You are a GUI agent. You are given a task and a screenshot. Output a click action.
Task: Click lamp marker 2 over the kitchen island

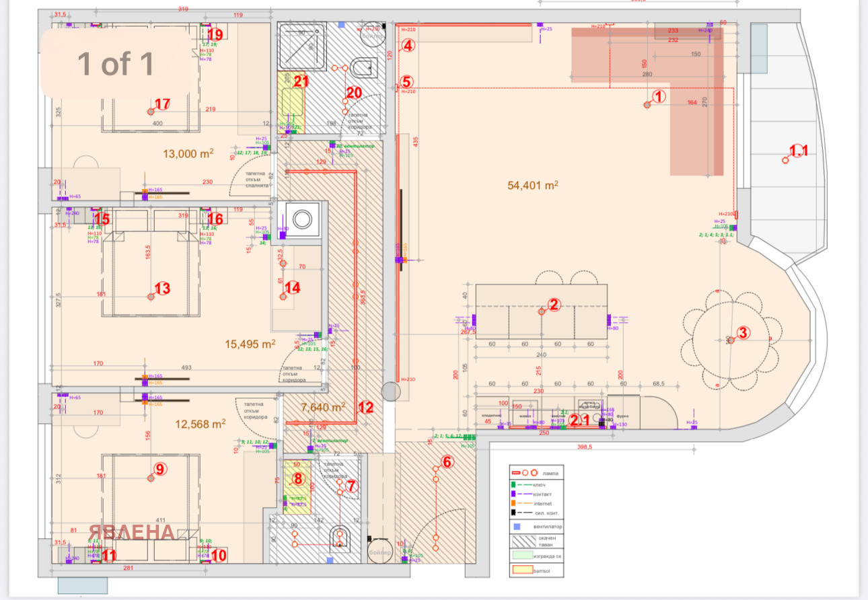coord(553,305)
